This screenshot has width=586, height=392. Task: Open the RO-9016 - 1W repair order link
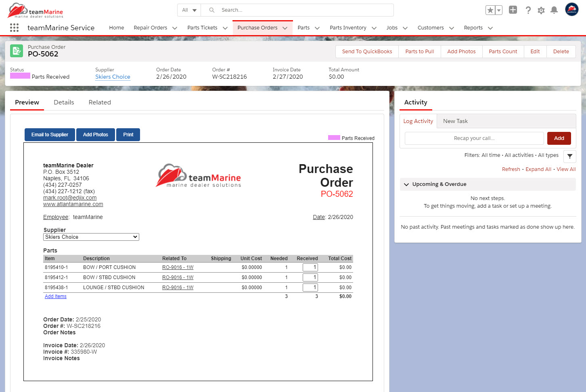point(178,267)
